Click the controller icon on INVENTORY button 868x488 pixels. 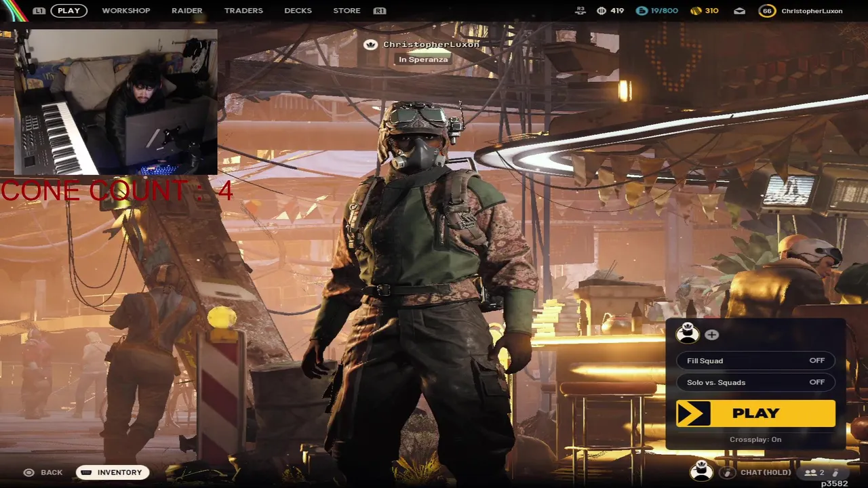click(x=87, y=472)
